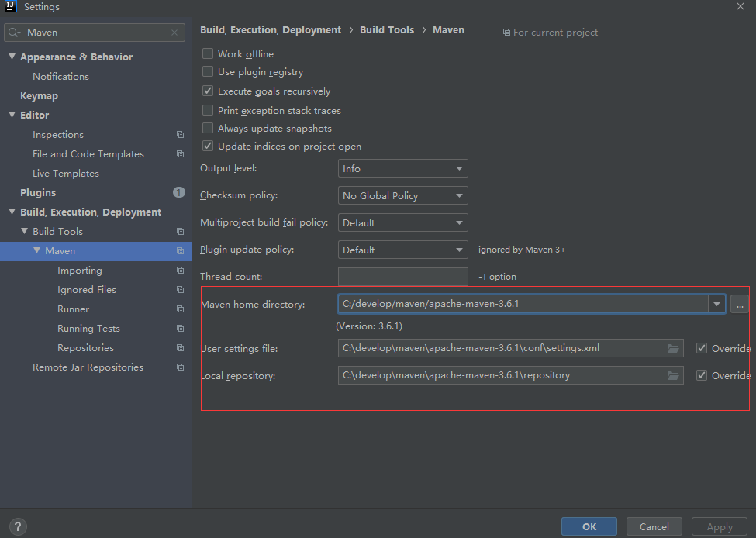
Task: Click project-level icon next to Repositories
Action: click(181, 347)
